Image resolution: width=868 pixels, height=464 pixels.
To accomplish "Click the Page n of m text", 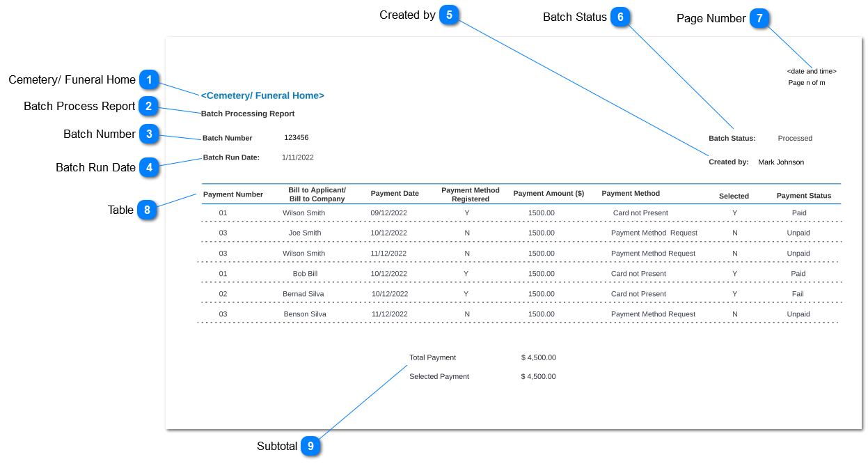I will (x=807, y=82).
